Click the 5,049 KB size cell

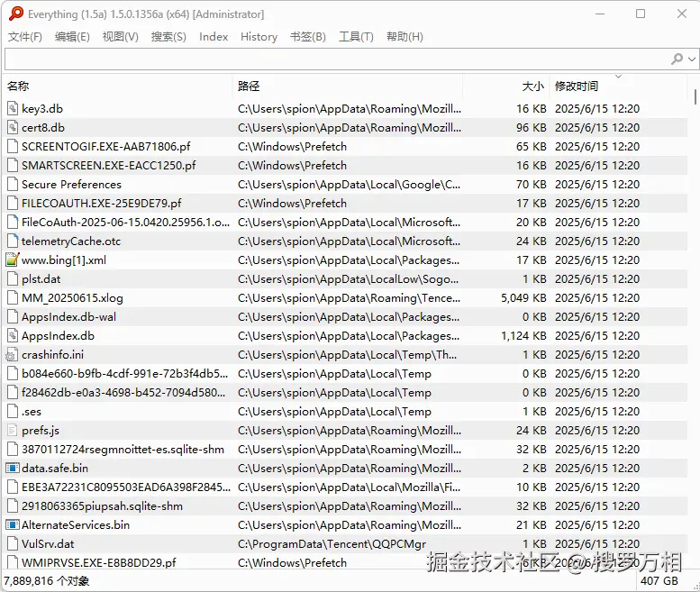pos(523,297)
